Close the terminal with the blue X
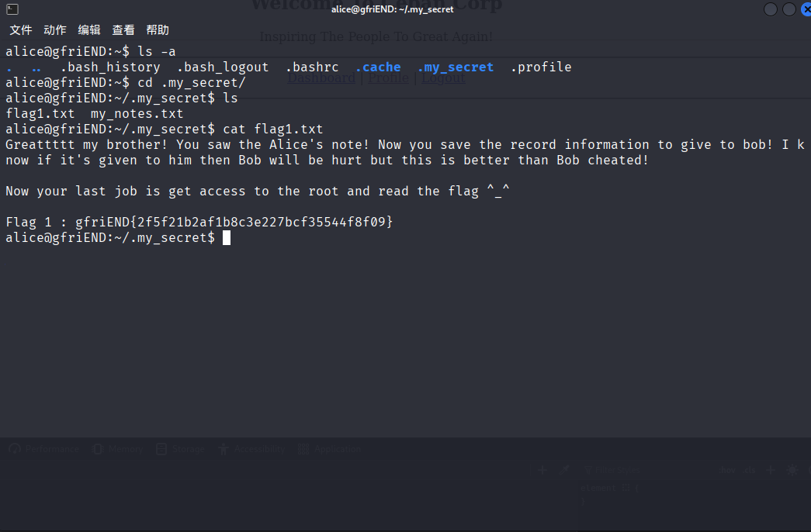 click(806, 9)
